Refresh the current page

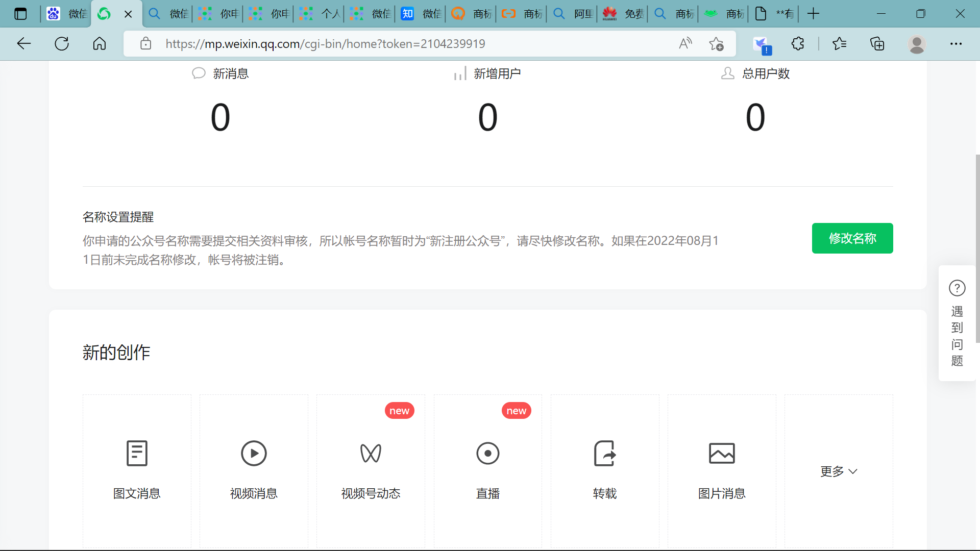pyautogui.click(x=62, y=44)
